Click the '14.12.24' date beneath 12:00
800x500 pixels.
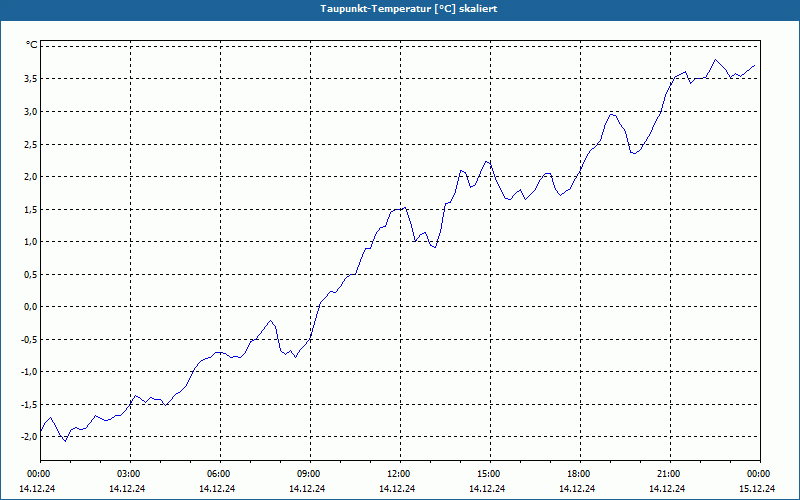[x=397, y=489]
